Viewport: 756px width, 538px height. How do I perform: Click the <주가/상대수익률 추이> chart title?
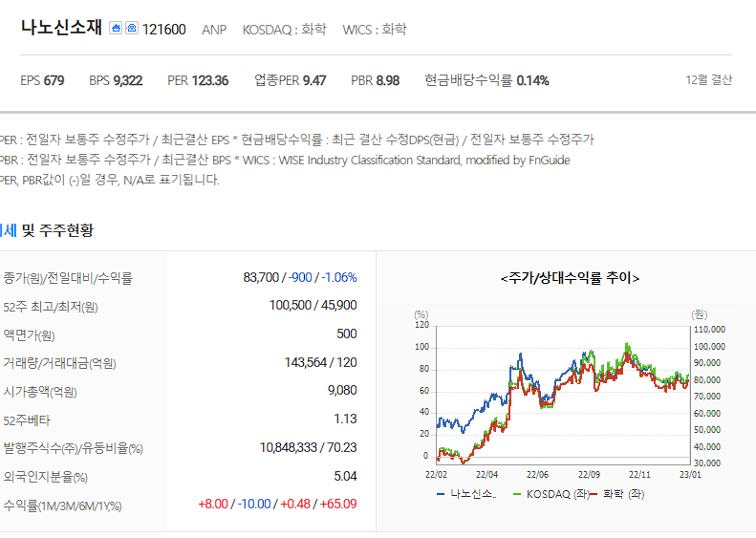[x=570, y=278]
